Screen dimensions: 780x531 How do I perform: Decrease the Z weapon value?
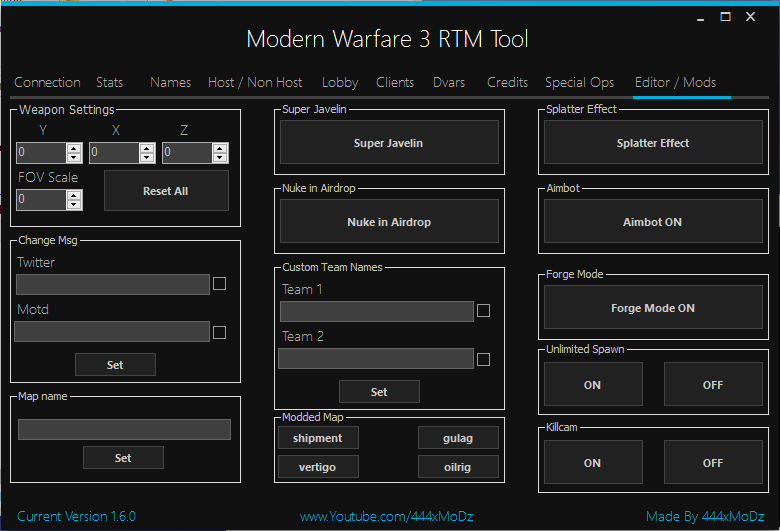[219, 157]
